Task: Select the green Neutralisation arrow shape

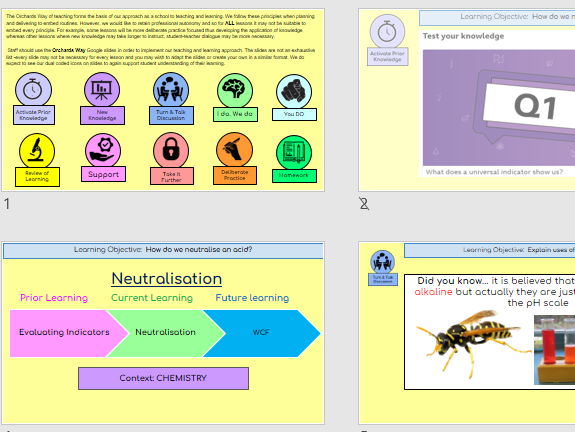Action: point(166,333)
